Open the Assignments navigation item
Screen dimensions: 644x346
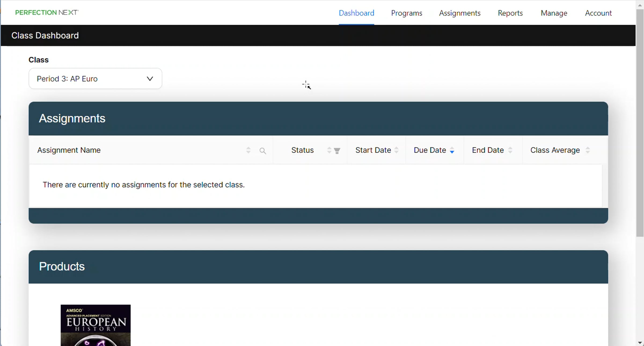point(460,13)
